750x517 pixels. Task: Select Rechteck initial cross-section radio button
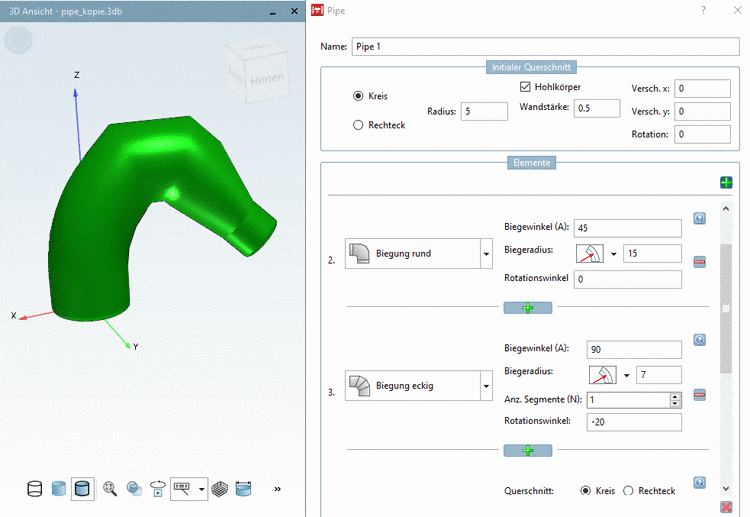[358, 125]
